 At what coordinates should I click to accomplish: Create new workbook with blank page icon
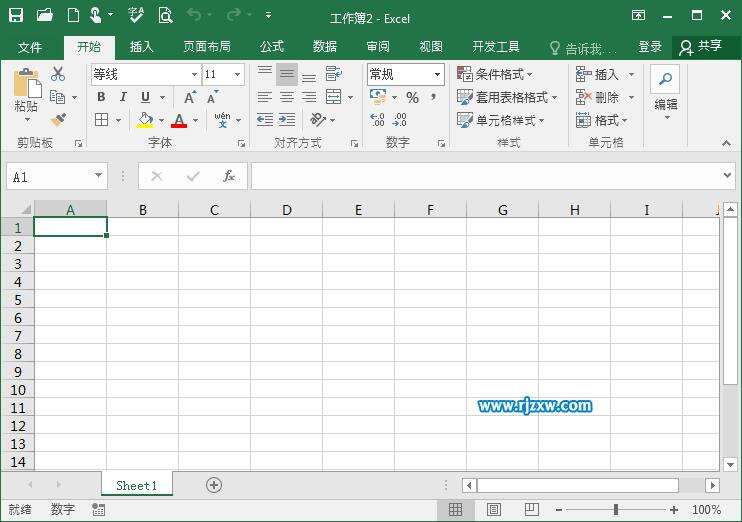point(73,15)
